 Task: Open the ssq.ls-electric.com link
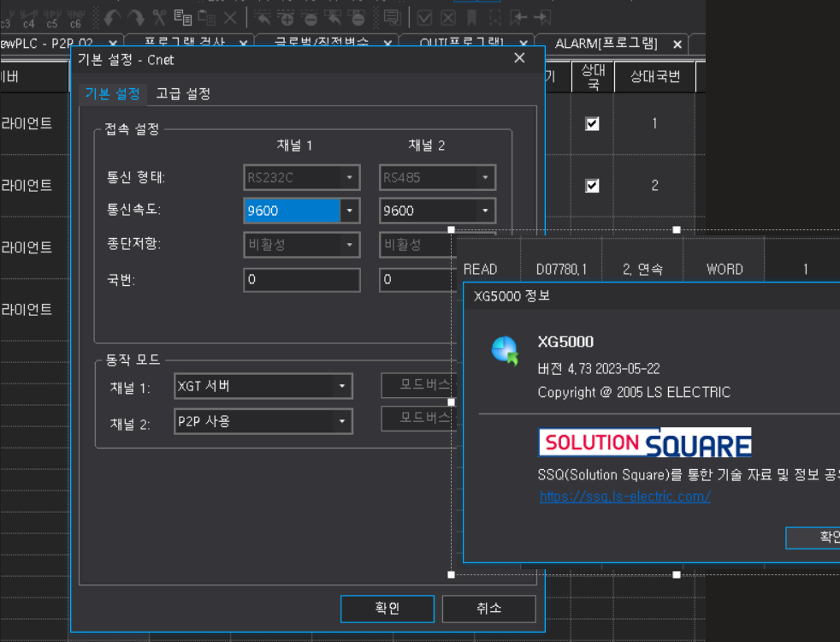(x=625, y=496)
